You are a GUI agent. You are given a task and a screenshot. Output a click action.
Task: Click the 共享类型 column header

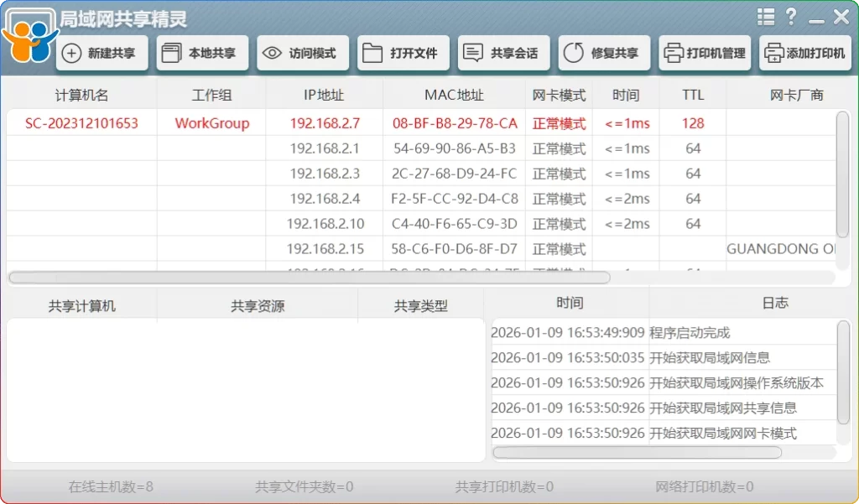click(x=419, y=304)
